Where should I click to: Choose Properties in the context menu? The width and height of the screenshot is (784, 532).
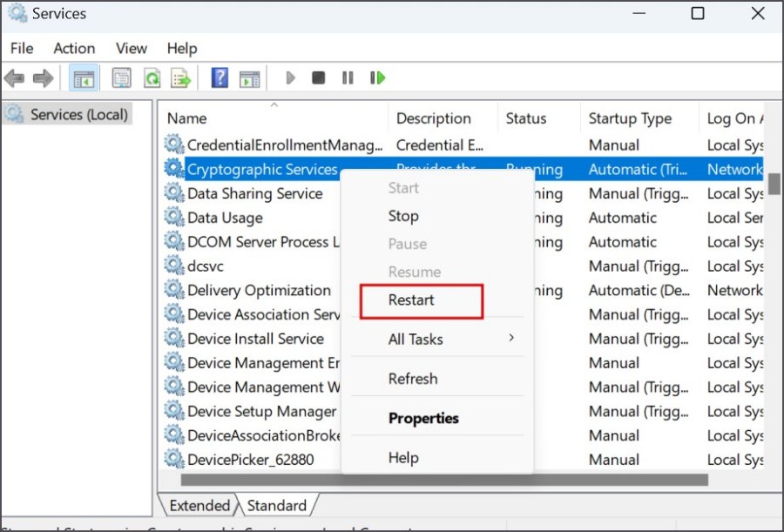[x=423, y=418]
